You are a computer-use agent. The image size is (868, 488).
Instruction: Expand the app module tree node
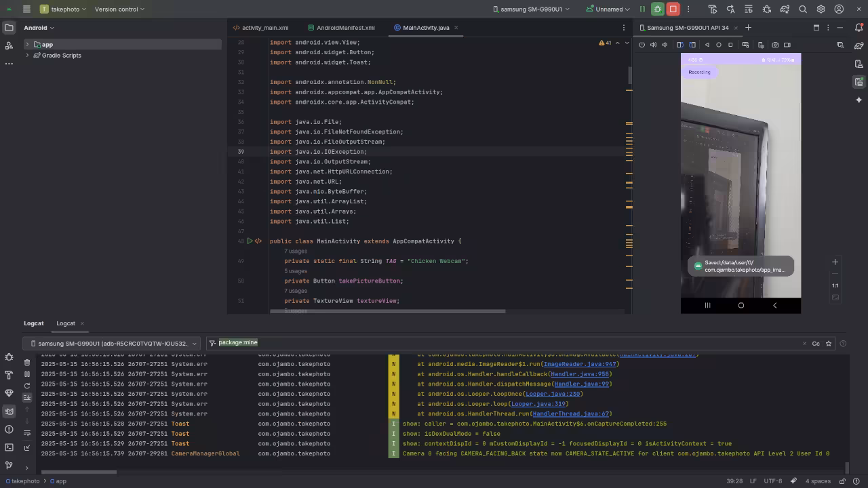27,45
